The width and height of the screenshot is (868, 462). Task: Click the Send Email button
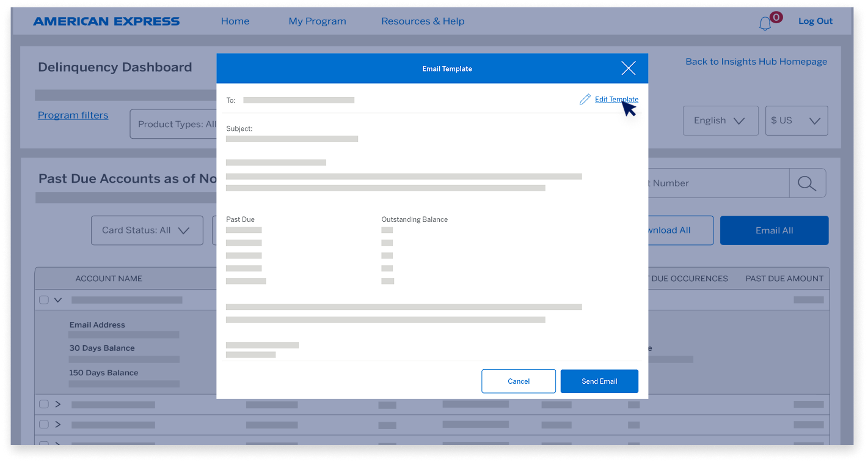(599, 381)
